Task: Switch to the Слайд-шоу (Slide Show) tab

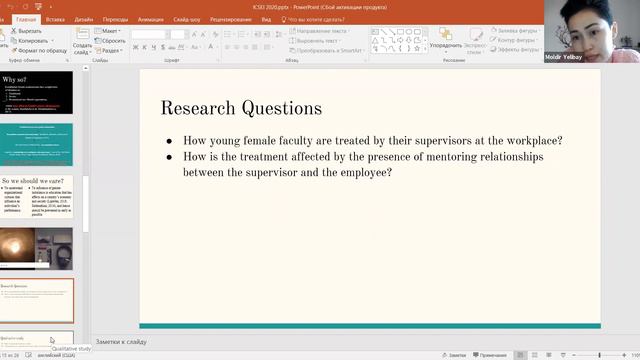Action: tap(187, 19)
